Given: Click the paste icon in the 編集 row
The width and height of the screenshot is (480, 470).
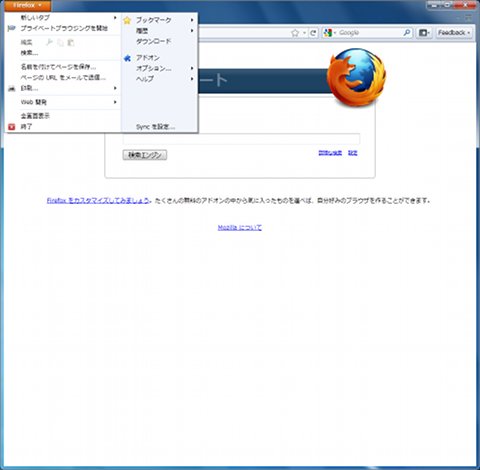Looking at the screenshot, I should [x=71, y=42].
